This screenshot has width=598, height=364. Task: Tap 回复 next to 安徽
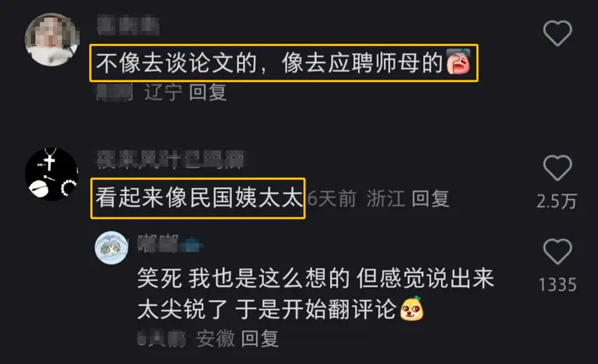click(260, 339)
